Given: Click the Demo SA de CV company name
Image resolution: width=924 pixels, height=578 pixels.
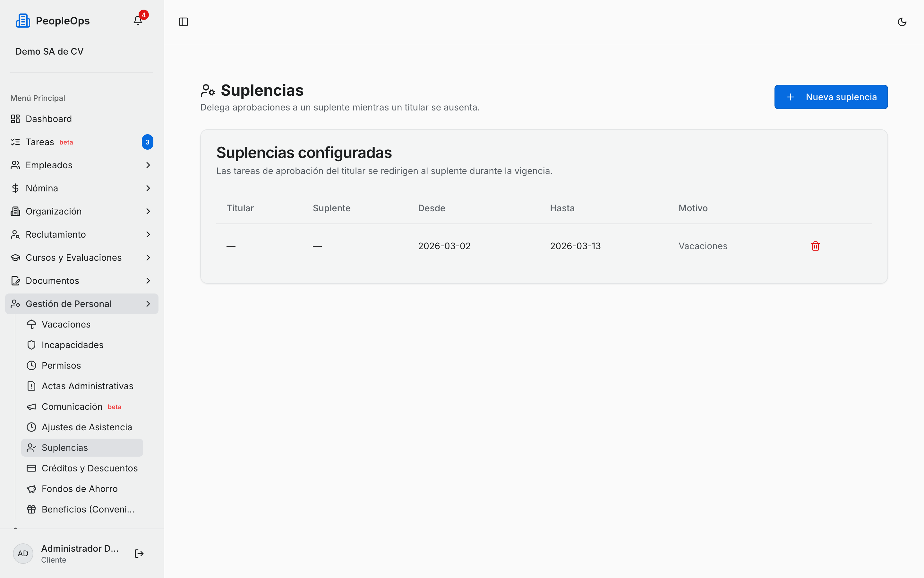Looking at the screenshot, I should pyautogui.click(x=49, y=51).
